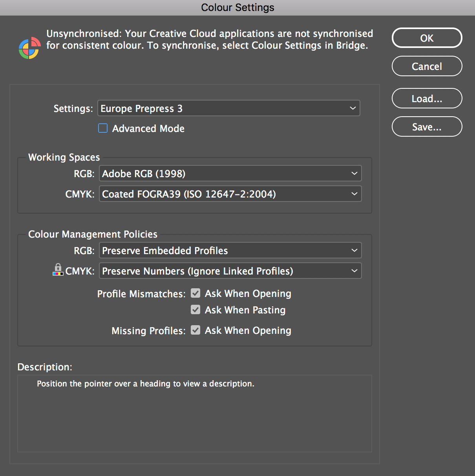The image size is (475, 476).
Task: Disable Ask When Opening for profile mismatches
Action: coord(195,293)
